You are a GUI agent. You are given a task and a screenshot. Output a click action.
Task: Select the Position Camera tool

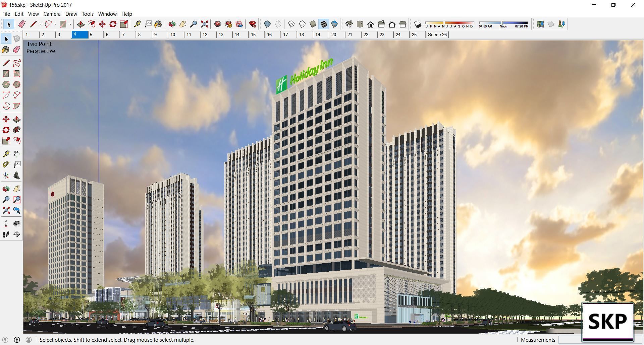pos(6,224)
